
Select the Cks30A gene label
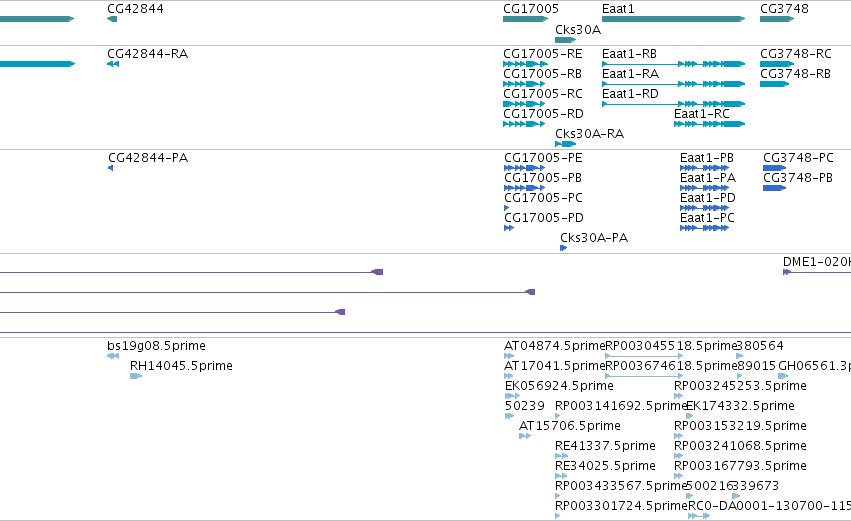click(x=578, y=30)
